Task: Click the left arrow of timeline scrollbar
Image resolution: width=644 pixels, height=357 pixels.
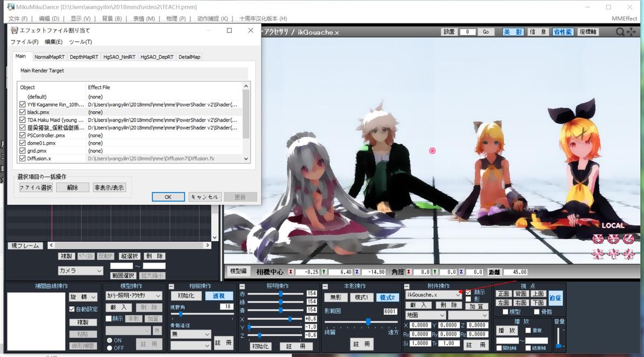Action: pos(51,245)
